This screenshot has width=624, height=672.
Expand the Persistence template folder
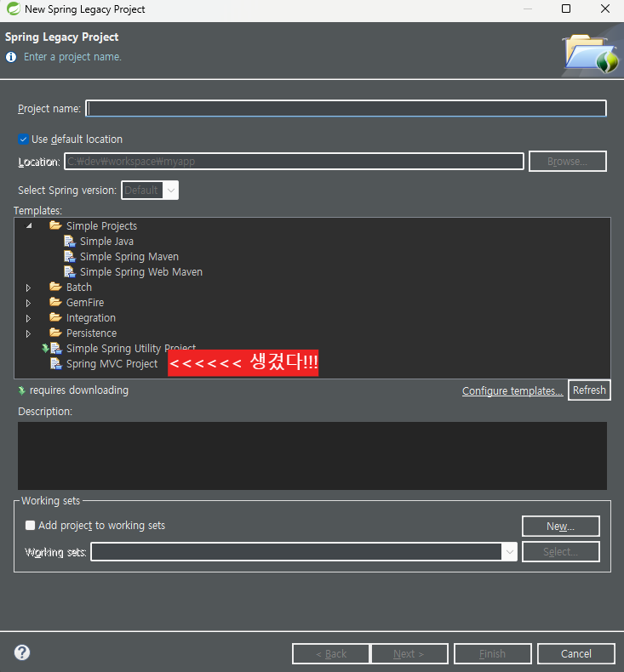[x=28, y=333]
